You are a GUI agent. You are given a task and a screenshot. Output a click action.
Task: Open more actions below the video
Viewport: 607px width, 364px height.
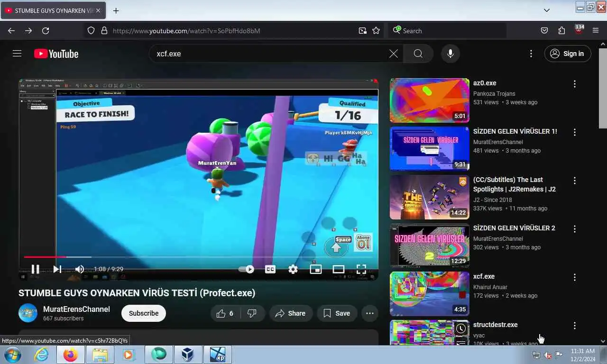coord(370,313)
